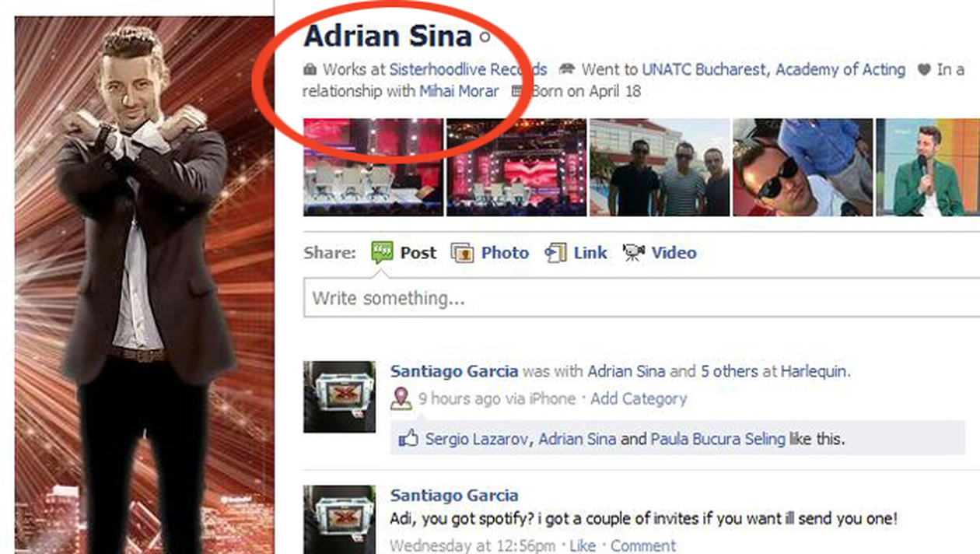Open the sunglasses selfie photo thumbnail
980x554 pixels.
coord(803,167)
